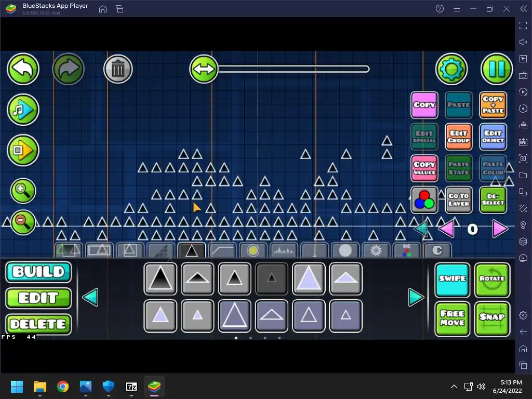
Task: Click BlueStacks screenshot icon in sidebar
Action: point(523,158)
